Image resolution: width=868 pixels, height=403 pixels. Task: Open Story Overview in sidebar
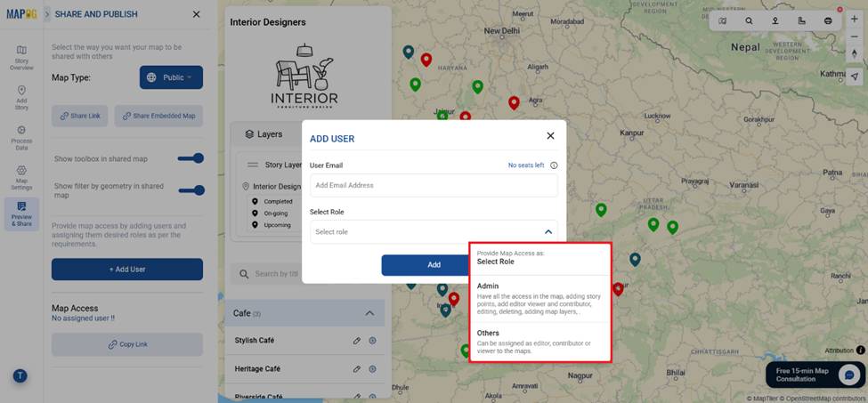[x=21, y=58]
